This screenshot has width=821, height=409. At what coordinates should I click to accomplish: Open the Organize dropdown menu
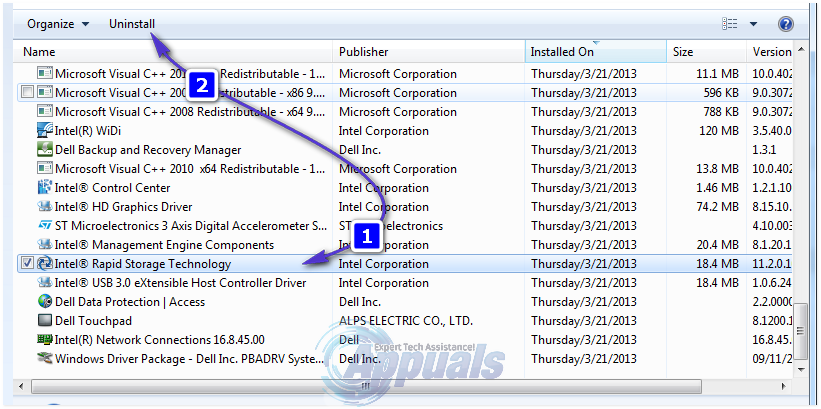[x=58, y=24]
